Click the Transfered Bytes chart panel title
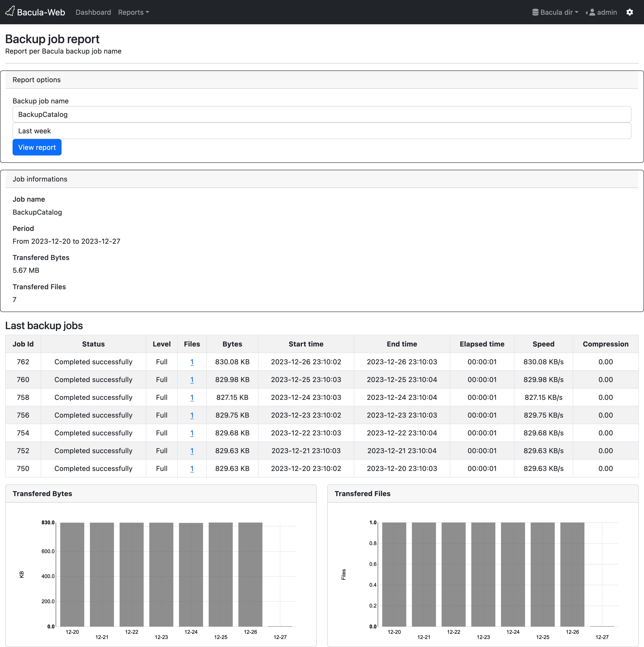The image size is (644, 647). coord(42,494)
